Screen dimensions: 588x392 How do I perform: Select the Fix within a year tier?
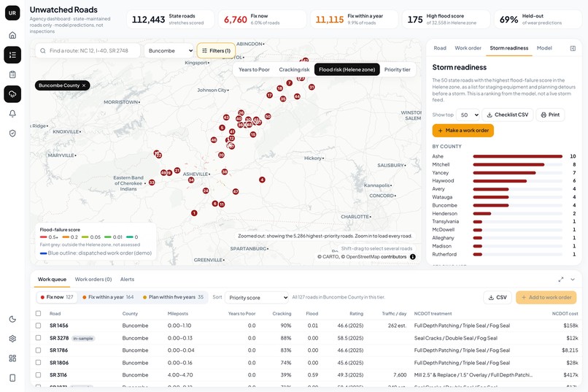coord(108,297)
